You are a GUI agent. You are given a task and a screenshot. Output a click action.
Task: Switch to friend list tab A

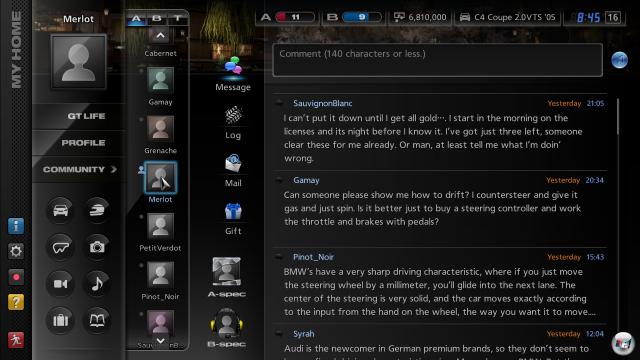pyautogui.click(x=136, y=18)
